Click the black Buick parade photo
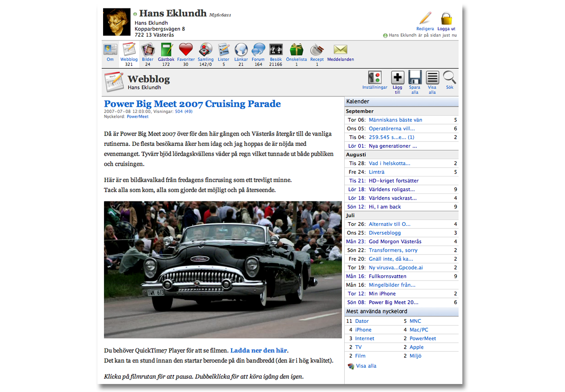 (223, 270)
